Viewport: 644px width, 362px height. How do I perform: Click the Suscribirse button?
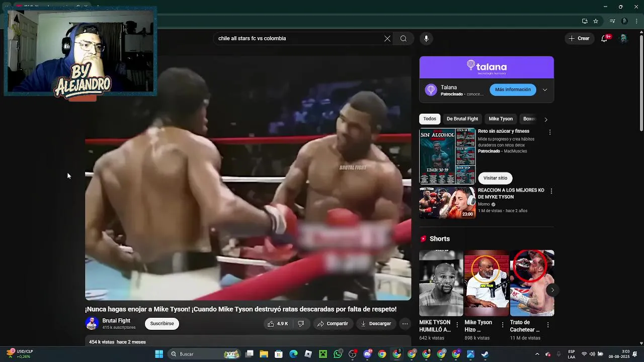[x=162, y=323]
